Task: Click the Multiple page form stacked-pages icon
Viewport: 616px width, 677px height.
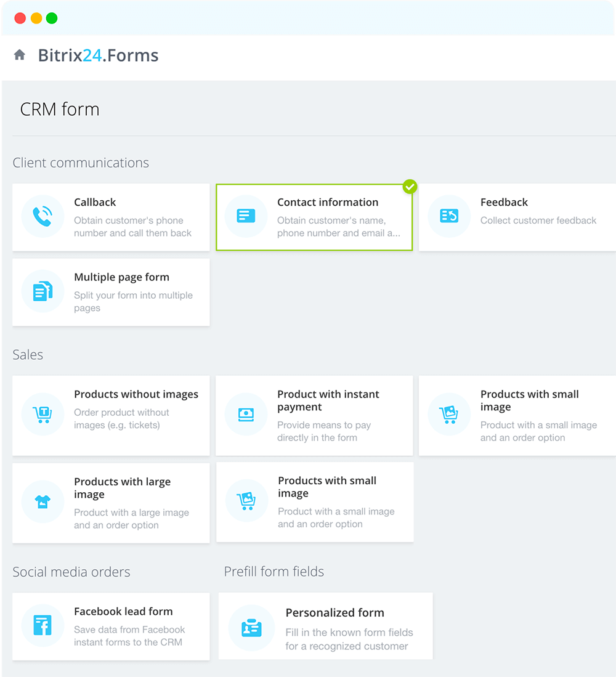Action: tap(42, 292)
